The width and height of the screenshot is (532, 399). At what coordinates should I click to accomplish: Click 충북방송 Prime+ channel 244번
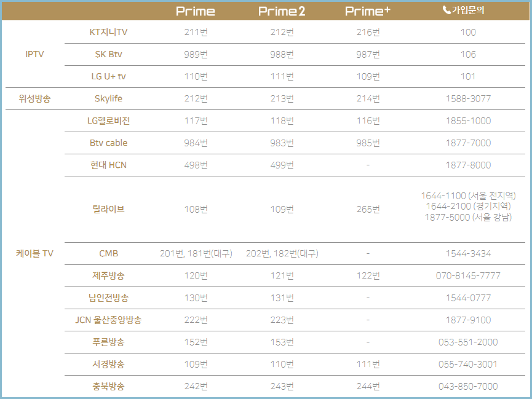[x=368, y=386]
